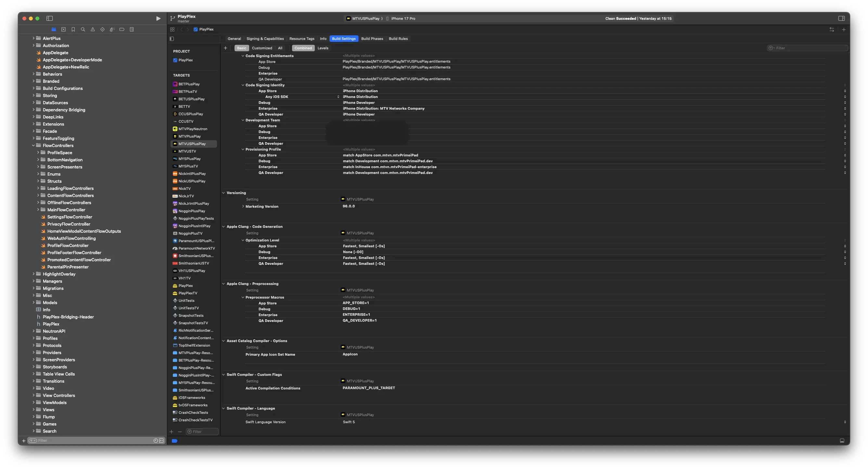This screenshot has width=868, height=469.
Task: Collapse the Code Signing Entitlements section
Action: point(243,56)
